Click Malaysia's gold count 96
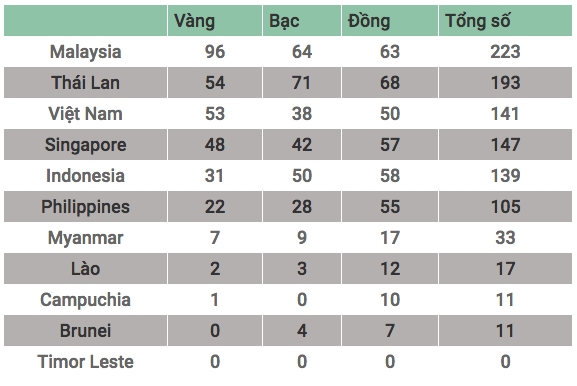 (215, 52)
